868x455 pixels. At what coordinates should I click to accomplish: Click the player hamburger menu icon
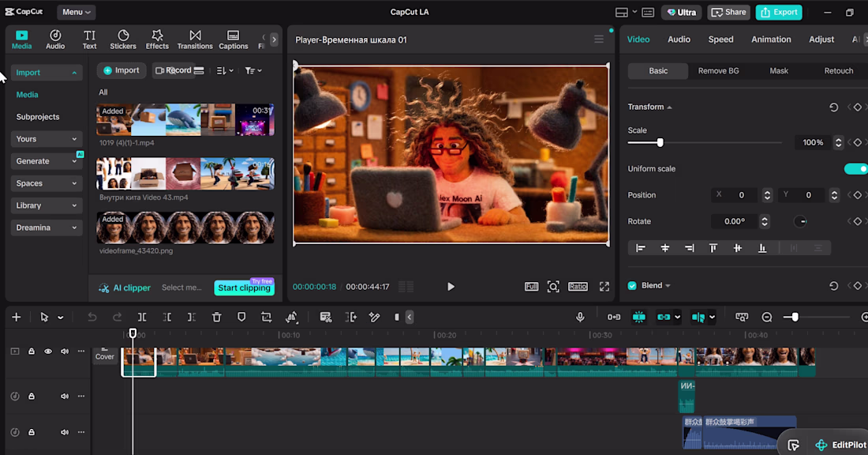coord(599,39)
